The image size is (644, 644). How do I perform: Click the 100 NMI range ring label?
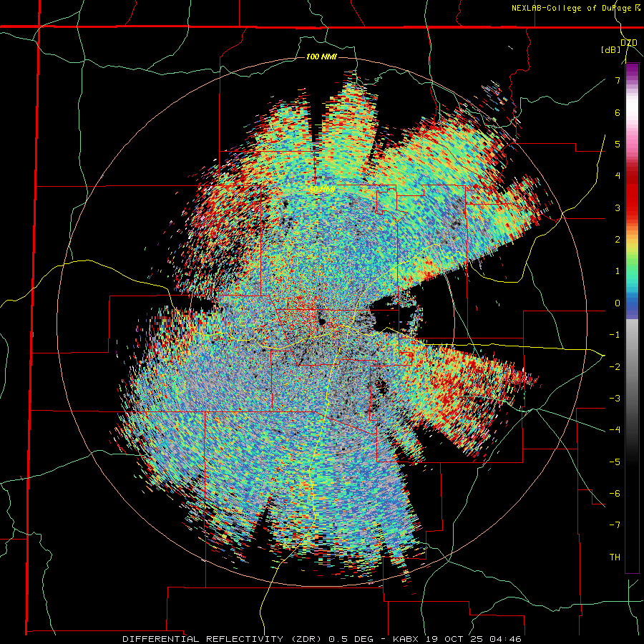tap(321, 57)
